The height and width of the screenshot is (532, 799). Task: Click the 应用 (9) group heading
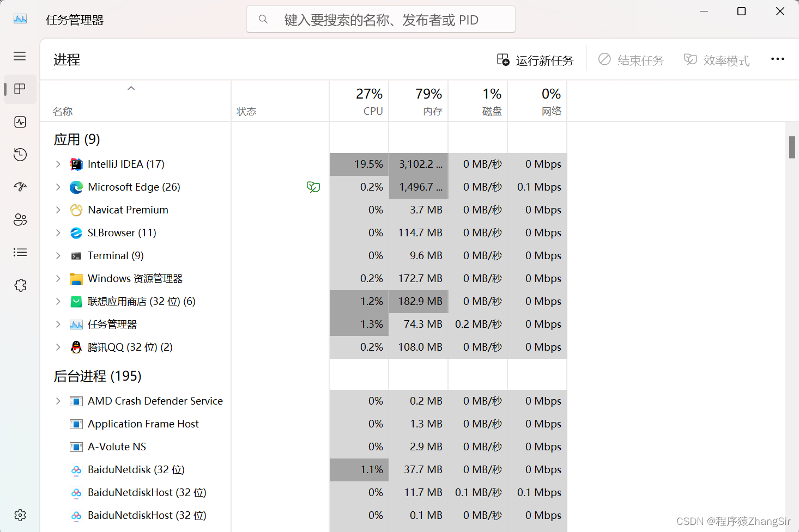coord(77,139)
